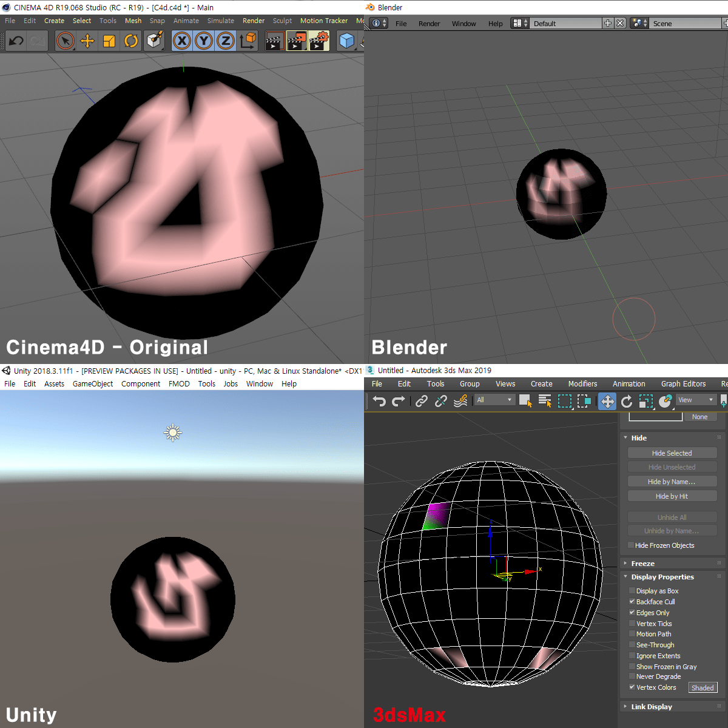Screen dimensions: 728x728
Task: Click the Default screen layout name field in Blender
Action: (566, 23)
